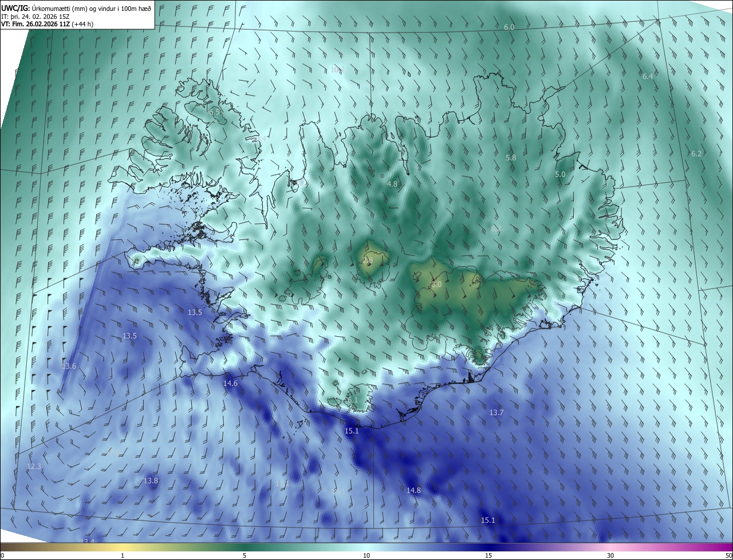Click the '15' tick on the color scale

click(x=488, y=555)
